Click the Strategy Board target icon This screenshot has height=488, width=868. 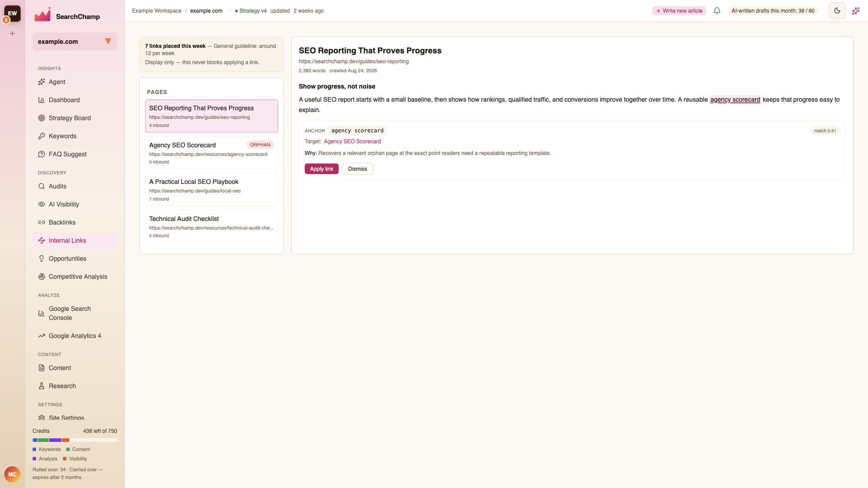pos(42,118)
